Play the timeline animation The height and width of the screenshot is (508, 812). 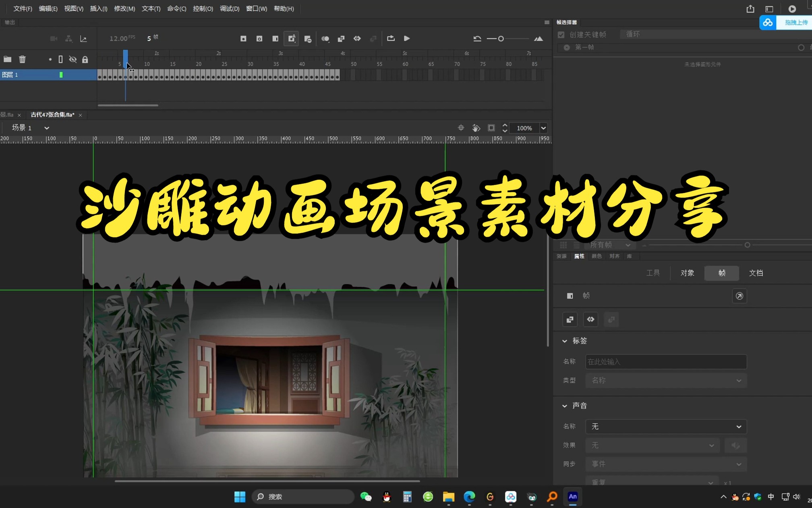[x=407, y=38]
